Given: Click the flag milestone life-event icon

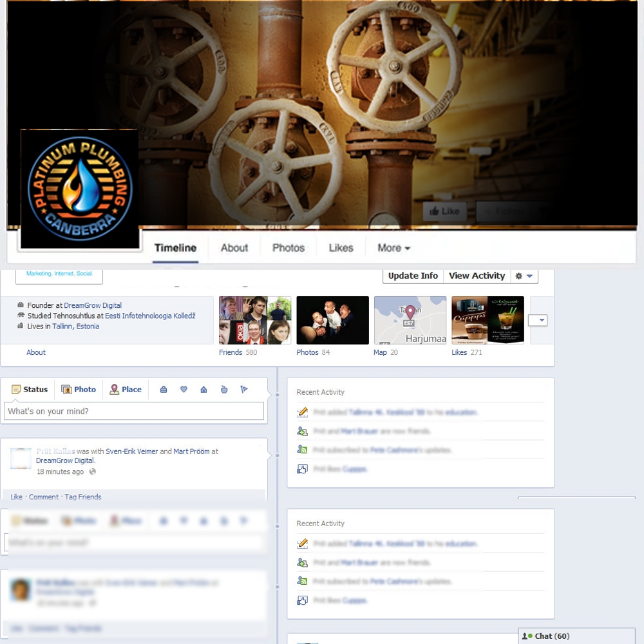Looking at the screenshot, I should click(x=244, y=390).
